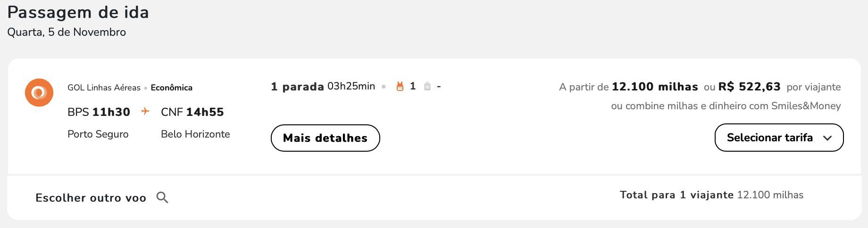This screenshot has width=868, height=228.
Task: Click the 1 parada stop information
Action: pyautogui.click(x=297, y=87)
